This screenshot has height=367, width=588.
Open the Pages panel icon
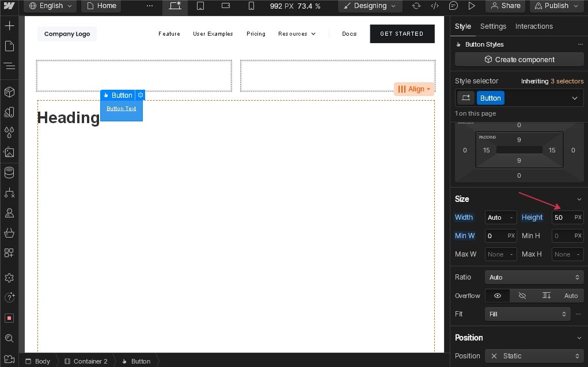point(9,46)
